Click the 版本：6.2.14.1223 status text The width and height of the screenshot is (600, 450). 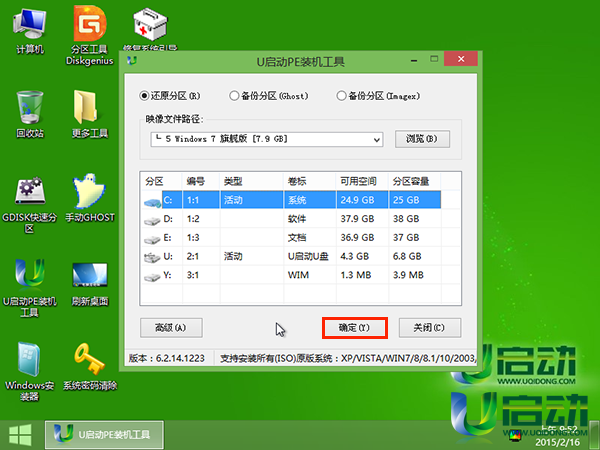click(167, 358)
